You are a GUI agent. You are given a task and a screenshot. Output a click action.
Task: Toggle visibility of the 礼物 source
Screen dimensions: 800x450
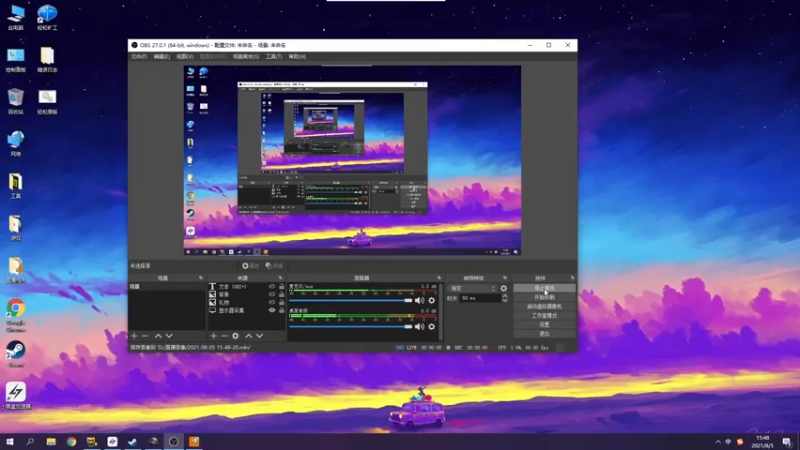[x=272, y=302]
